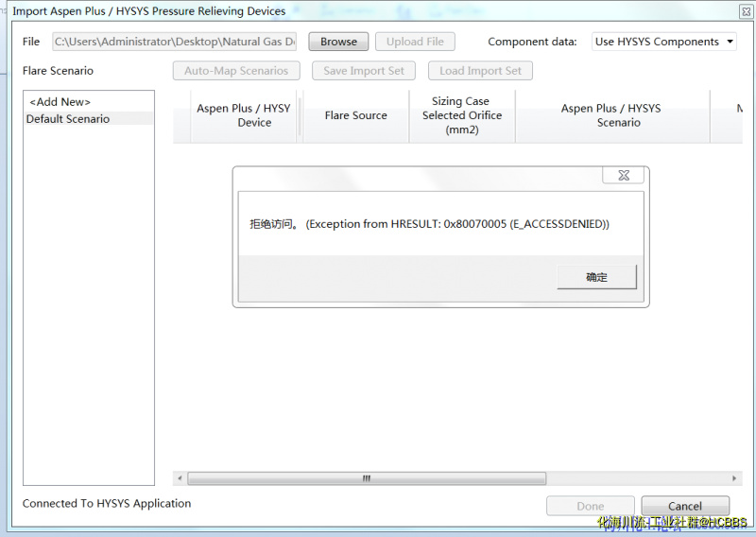The image size is (756, 537).
Task: Click Aspen Plus / HYSYS Device column header
Action: [x=244, y=115]
